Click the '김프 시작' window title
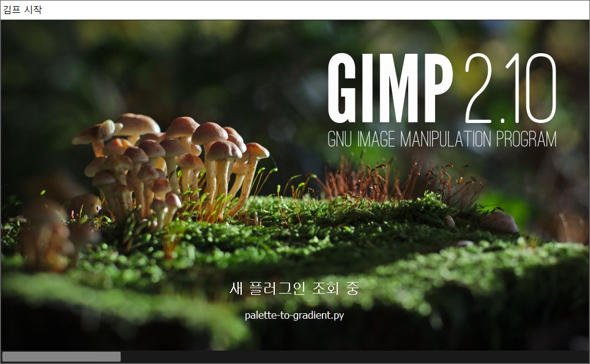Image resolution: width=590 pixels, height=364 pixels. click(x=22, y=9)
